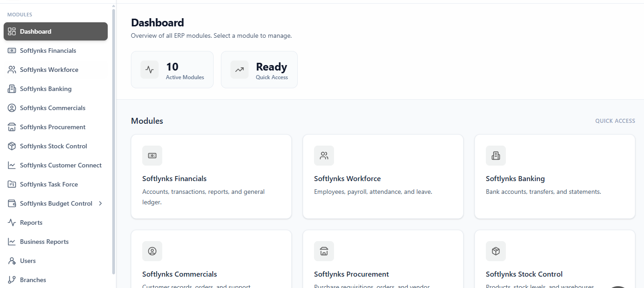644x288 pixels.
Task: Click the 'Overview of all ERP modules' subtitle
Action: 211,35
